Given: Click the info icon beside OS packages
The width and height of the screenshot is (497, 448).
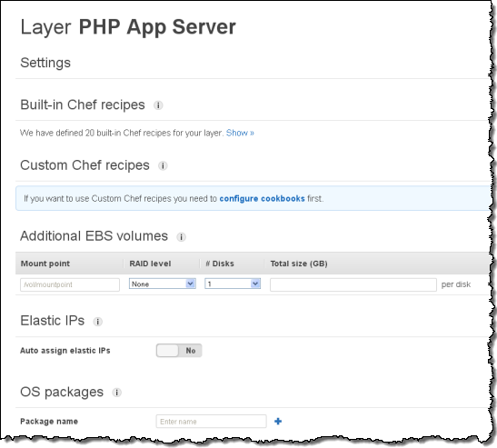Looking at the screenshot, I should 116,393.
